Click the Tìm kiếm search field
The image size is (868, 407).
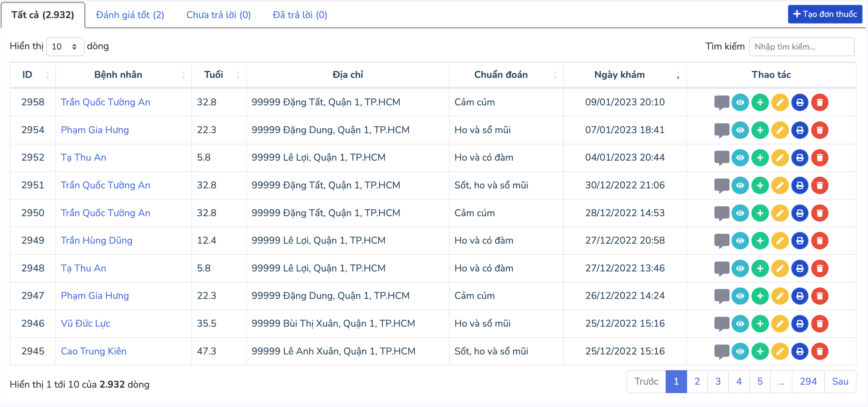[801, 46]
